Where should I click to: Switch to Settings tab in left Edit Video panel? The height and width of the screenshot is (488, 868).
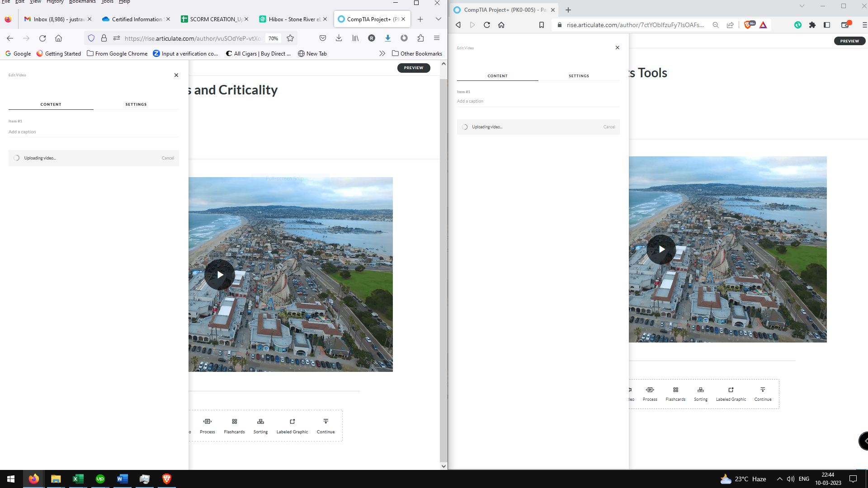click(x=136, y=104)
